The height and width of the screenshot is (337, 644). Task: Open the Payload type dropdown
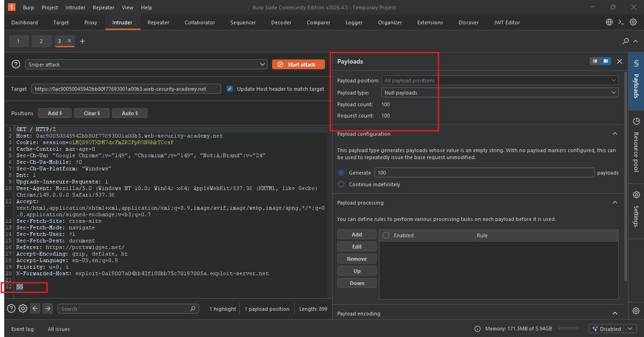(500, 93)
